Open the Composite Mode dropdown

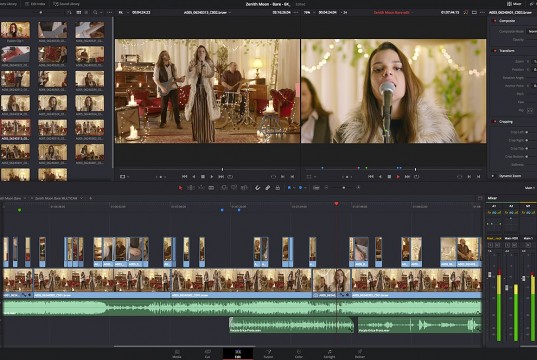coord(532,31)
